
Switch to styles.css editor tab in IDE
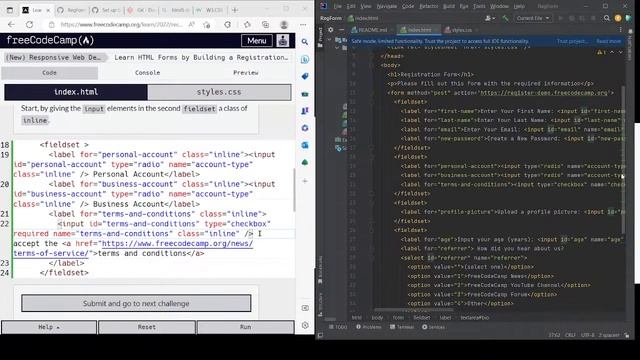(462, 30)
